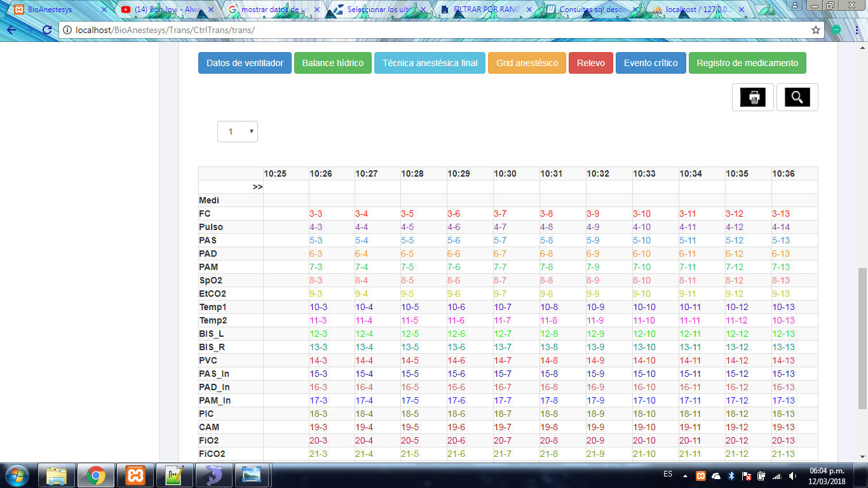This screenshot has width=868, height=488.
Task: Click the Grid anestésico button
Action: click(x=527, y=63)
